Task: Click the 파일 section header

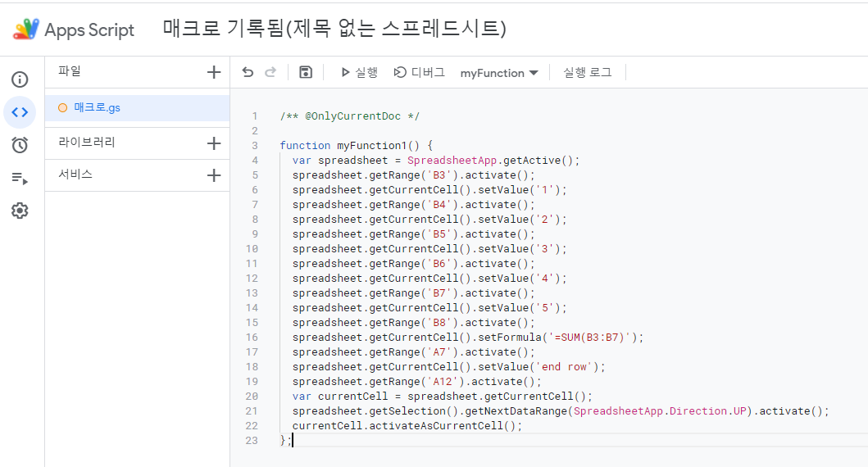Action: pos(70,70)
